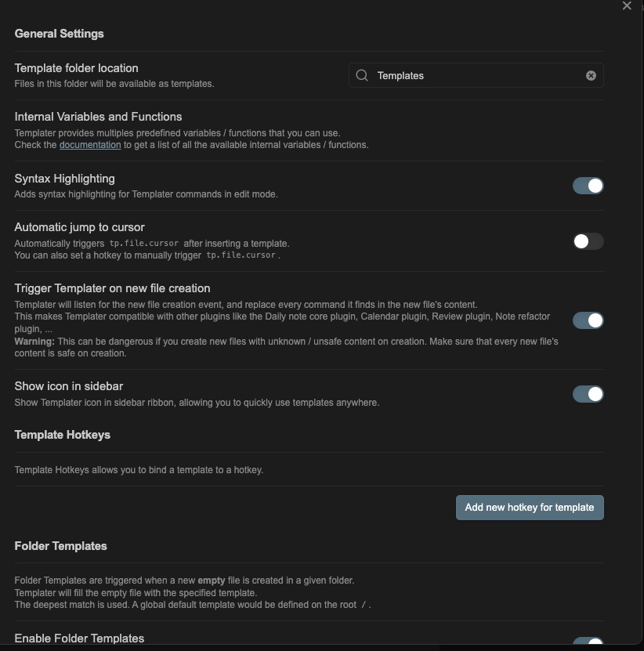
Task: Dismiss the settings pane with the X
Action: [626, 5]
